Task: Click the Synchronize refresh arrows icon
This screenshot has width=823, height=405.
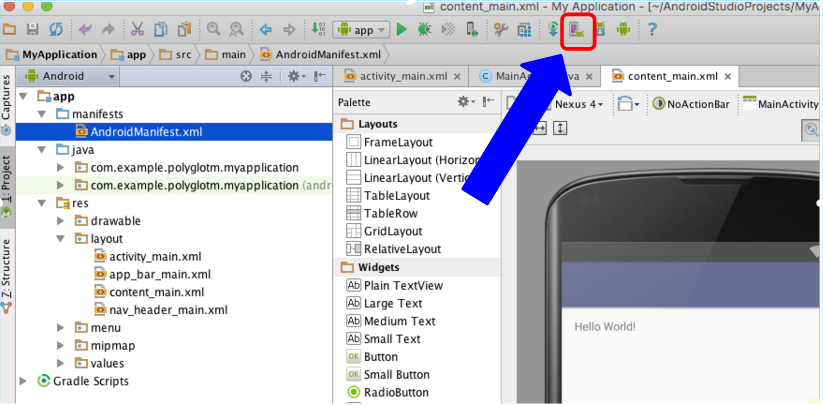Action: [56, 29]
